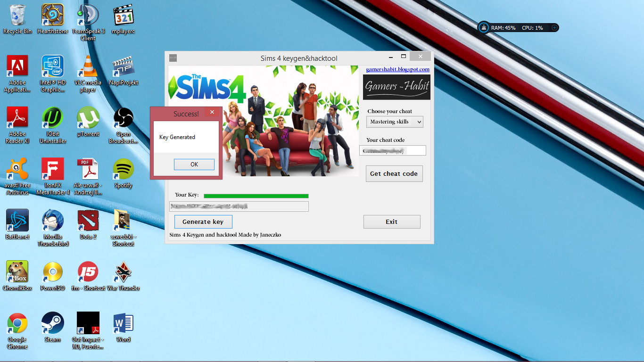Open µTorrent from the desktop
Screen dimensions: 644x362
[x=87, y=117]
